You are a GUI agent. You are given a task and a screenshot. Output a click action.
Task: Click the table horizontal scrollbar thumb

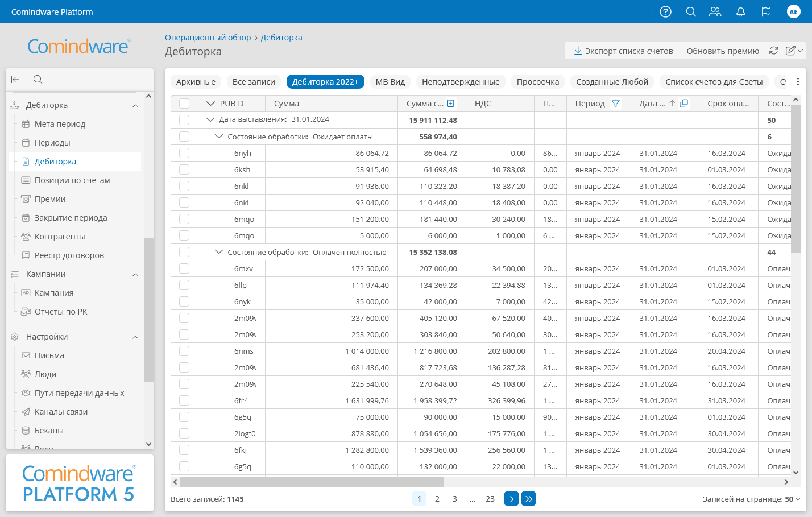[312, 482]
